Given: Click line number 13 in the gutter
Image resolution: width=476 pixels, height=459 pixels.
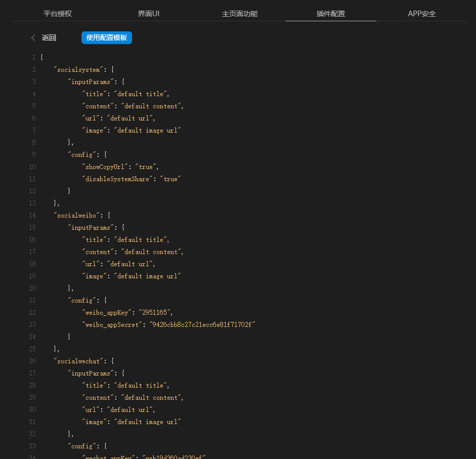Looking at the screenshot, I should click(x=32, y=203).
